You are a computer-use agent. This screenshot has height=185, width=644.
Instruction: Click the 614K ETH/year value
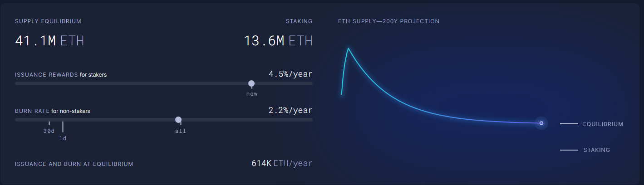[282, 163]
